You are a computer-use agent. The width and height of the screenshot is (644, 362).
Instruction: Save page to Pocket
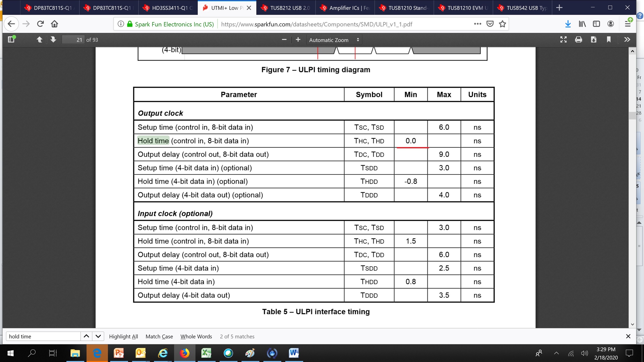click(x=490, y=24)
